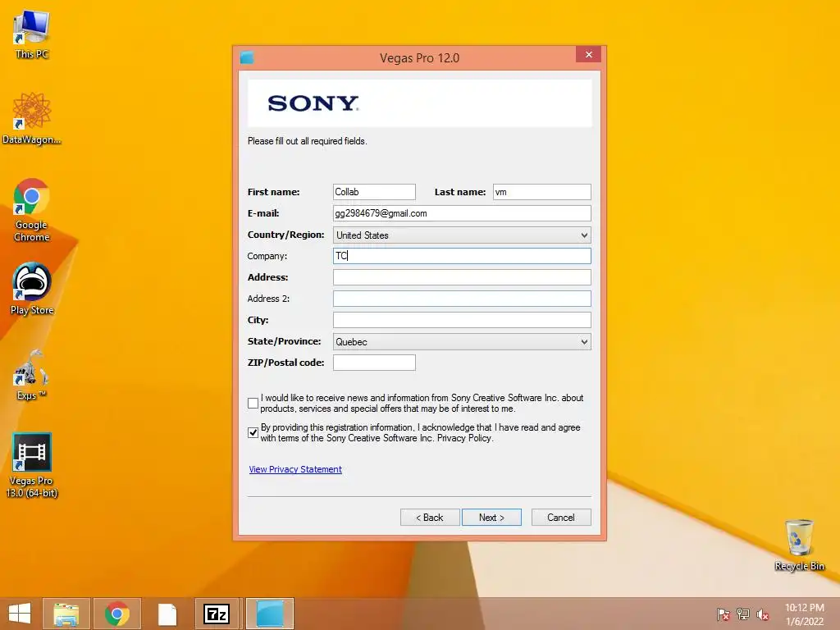Open the Country/Region dropdown
This screenshot has height=630, width=840.
coord(462,235)
